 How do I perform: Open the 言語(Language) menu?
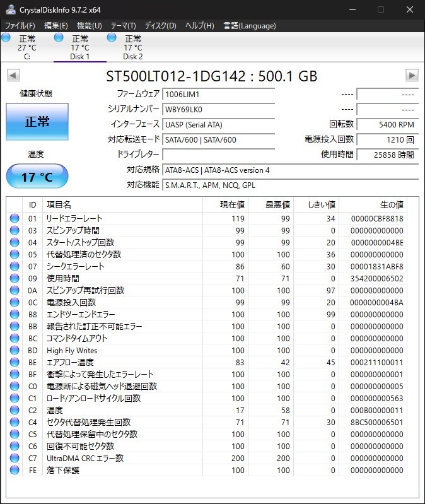coord(250,26)
